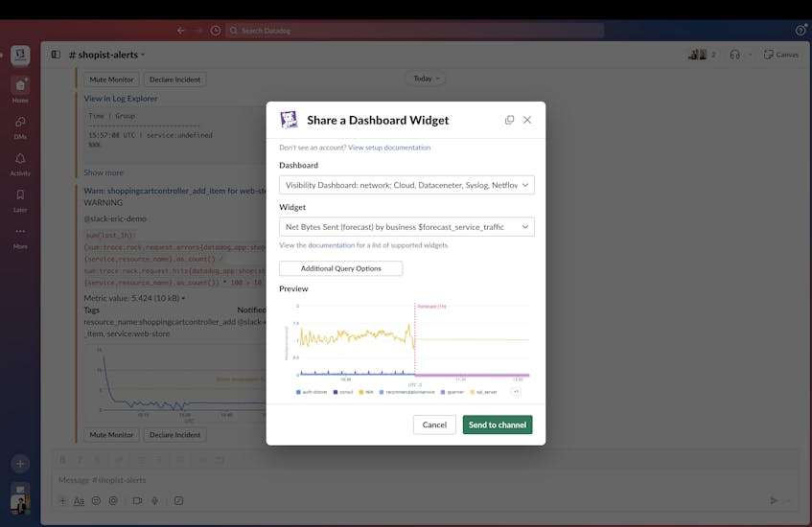Open the Canvas for this channel
The width and height of the screenshot is (812, 527).
[x=780, y=55]
